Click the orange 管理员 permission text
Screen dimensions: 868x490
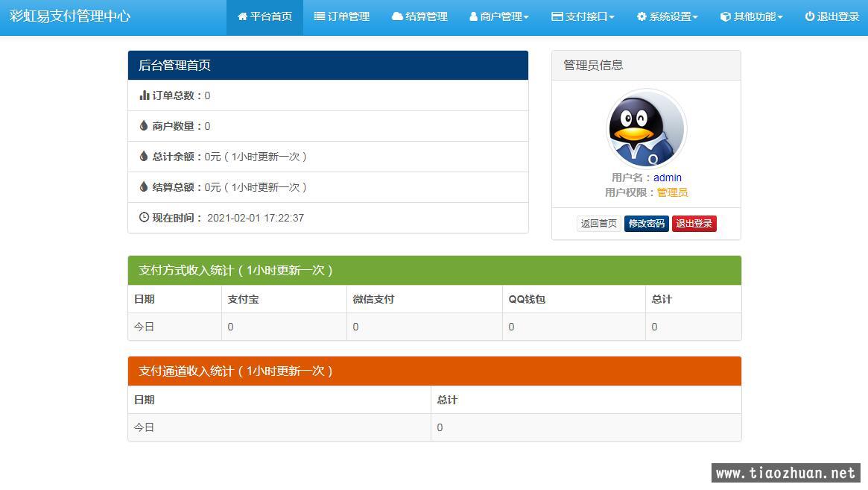point(672,192)
